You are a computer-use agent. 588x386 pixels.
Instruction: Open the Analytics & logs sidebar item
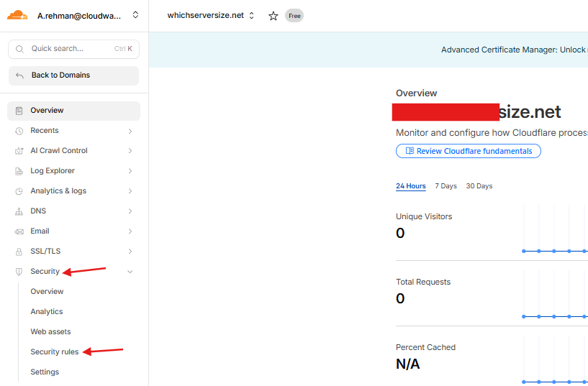(73, 191)
